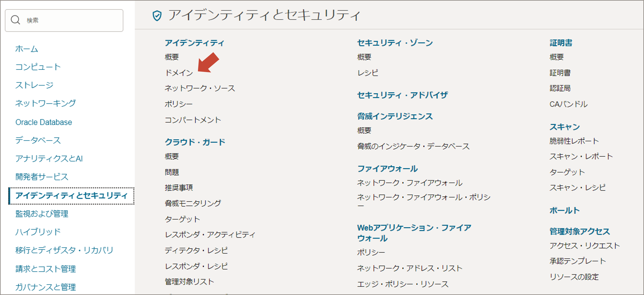The image size is (644, 295).
Task: Open Oracle Database in the sidebar
Action: point(44,122)
